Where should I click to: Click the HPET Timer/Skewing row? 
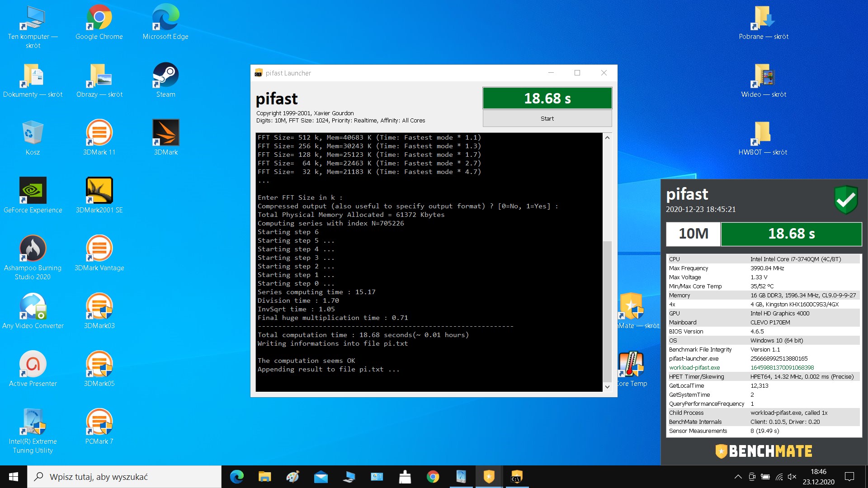tap(764, 376)
